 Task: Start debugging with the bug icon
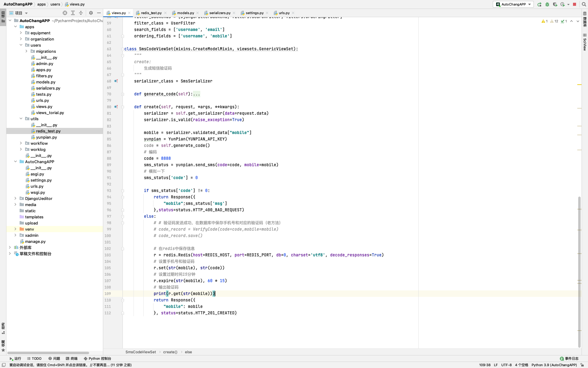pos(547,4)
